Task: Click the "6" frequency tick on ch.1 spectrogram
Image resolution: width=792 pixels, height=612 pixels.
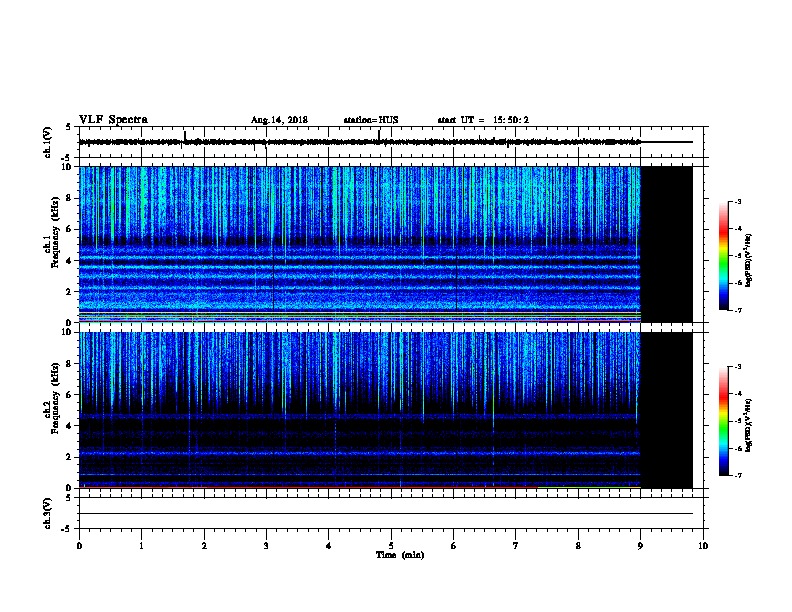Action: [x=69, y=229]
